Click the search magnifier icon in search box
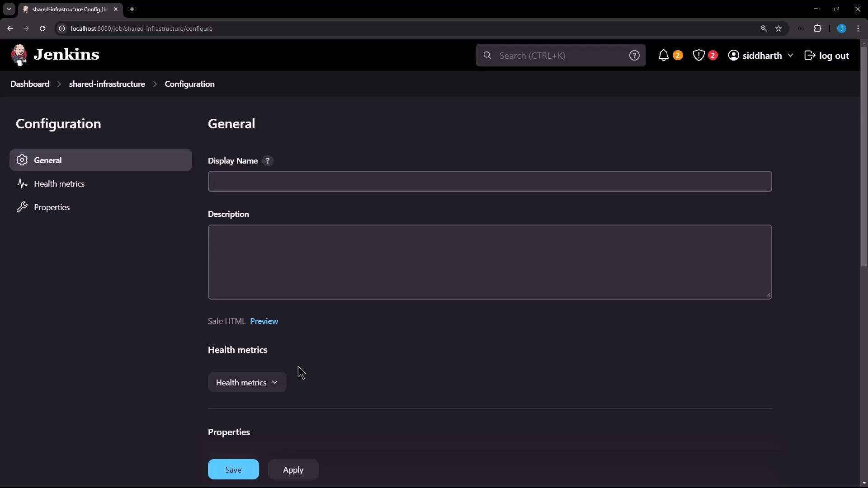868x488 pixels. [x=487, y=55]
